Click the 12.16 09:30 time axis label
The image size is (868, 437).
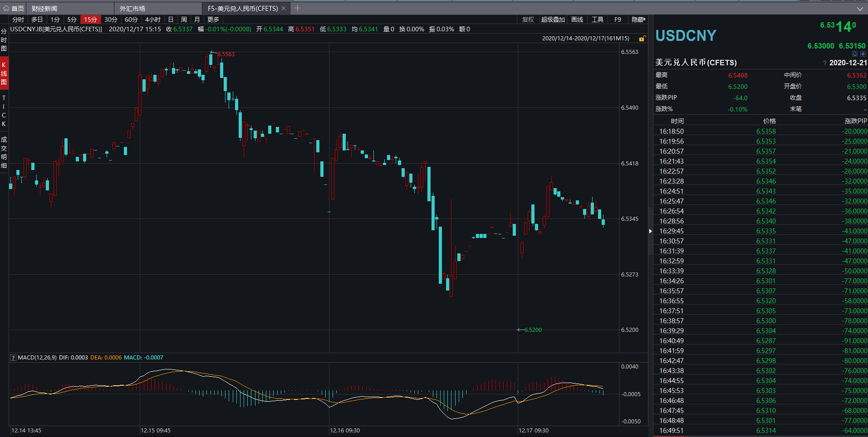[345, 431]
